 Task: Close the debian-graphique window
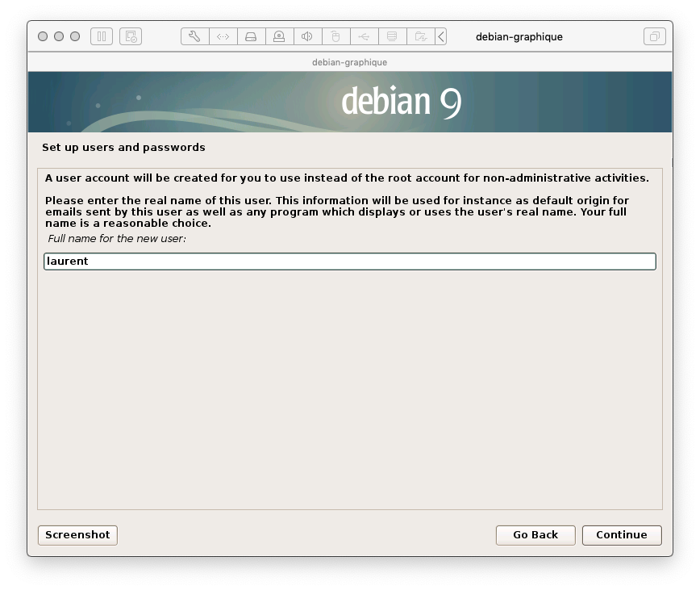coord(43,36)
